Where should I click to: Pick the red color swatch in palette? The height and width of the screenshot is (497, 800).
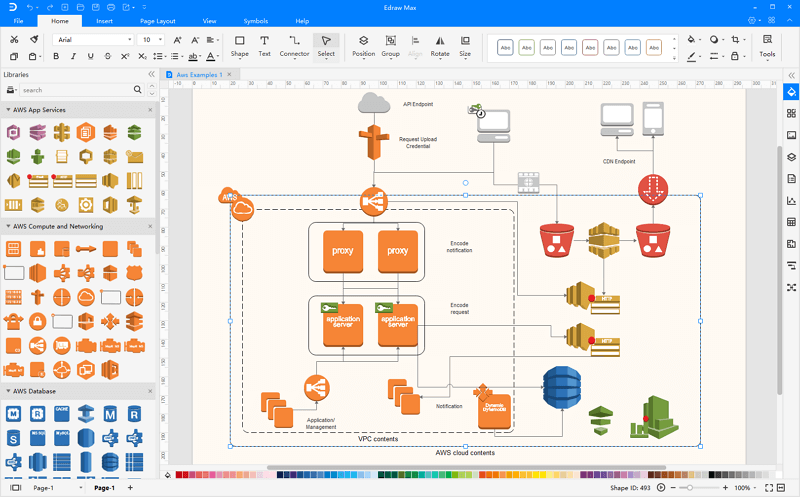[179, 475]
